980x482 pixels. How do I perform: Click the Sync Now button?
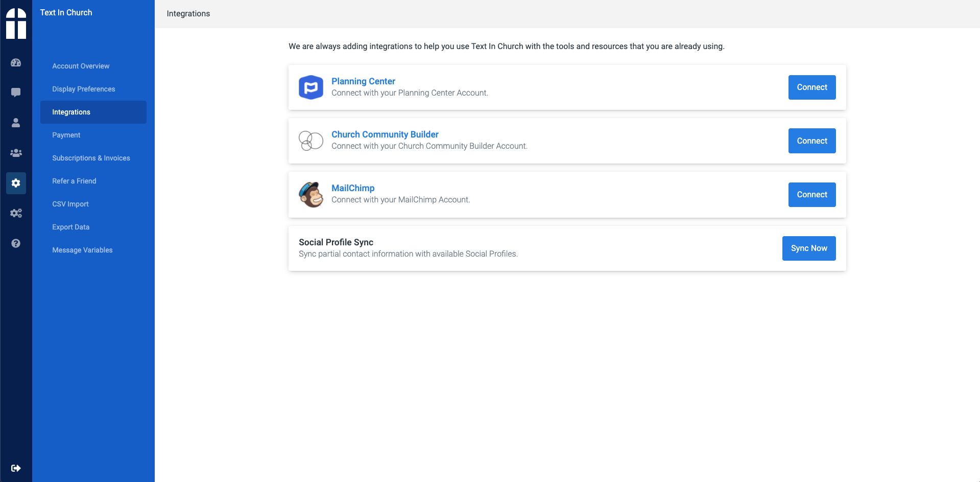809,248
